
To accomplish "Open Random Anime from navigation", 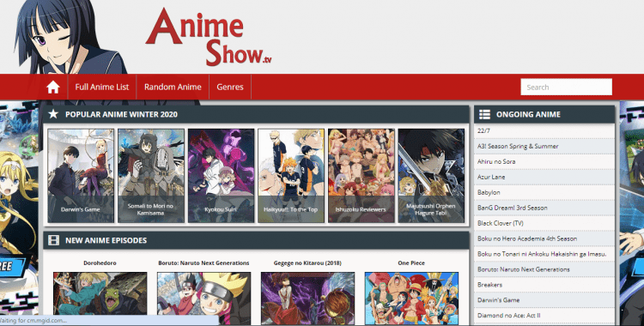I will pos(173,87).
